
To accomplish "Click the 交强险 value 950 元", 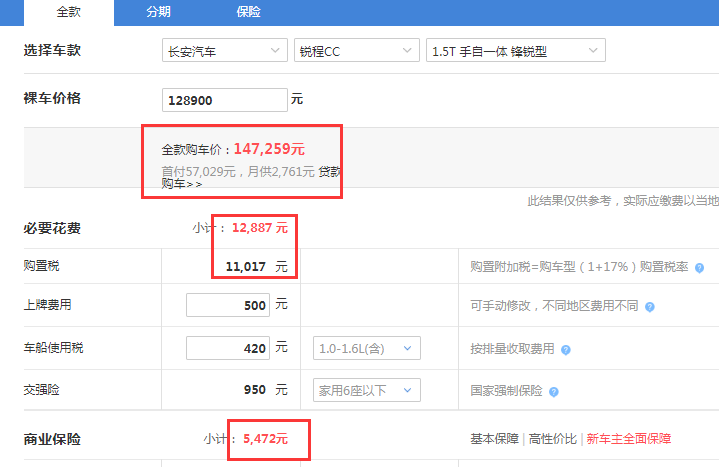I will point(265,390).
